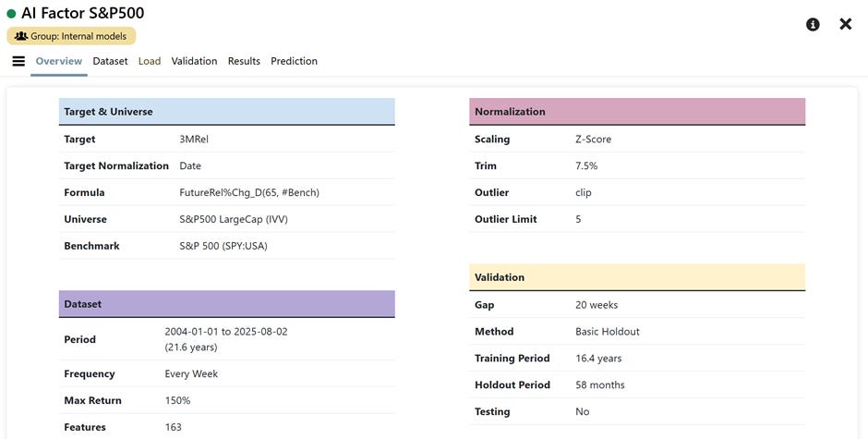Click the Universe row label
Screen dimensions: 868x439
pos(85,219)
